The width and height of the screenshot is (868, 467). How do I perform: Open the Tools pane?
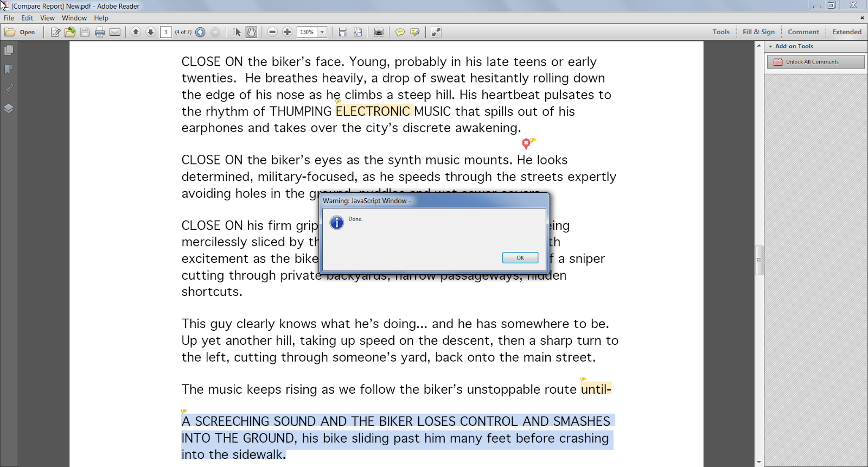click(x=721, y=32)
